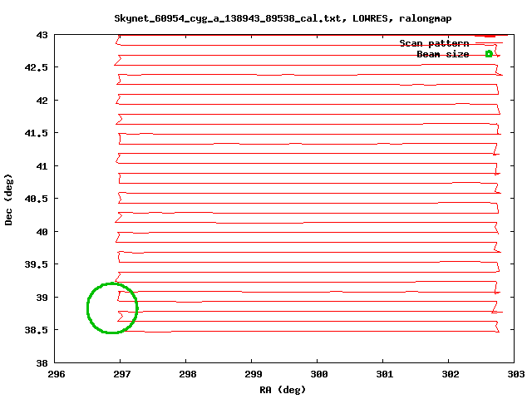Click the 43 tick label on Dec axis
Viewport: 532px width, 399px height.
[42, 35]
